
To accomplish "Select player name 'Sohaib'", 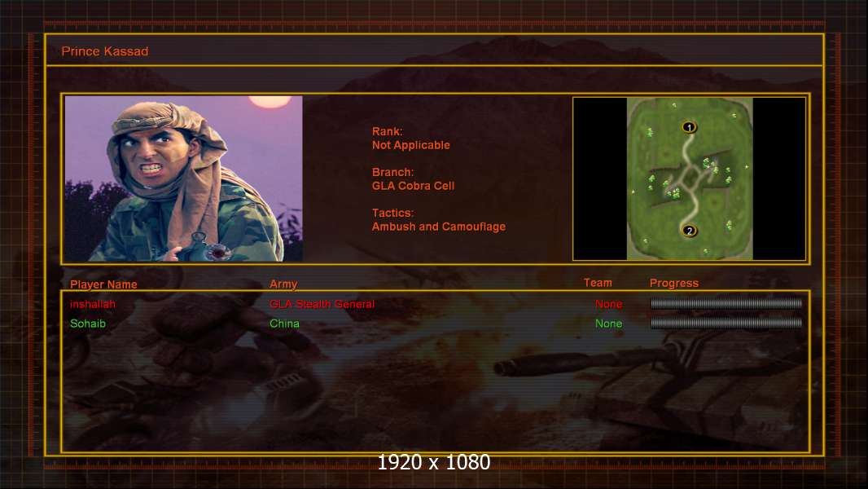I will click(87, 324).
